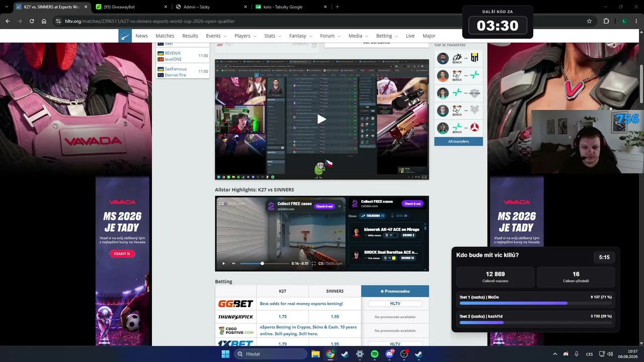
Task: Open Spotify from the taskbar
Action: pos(374,354)
